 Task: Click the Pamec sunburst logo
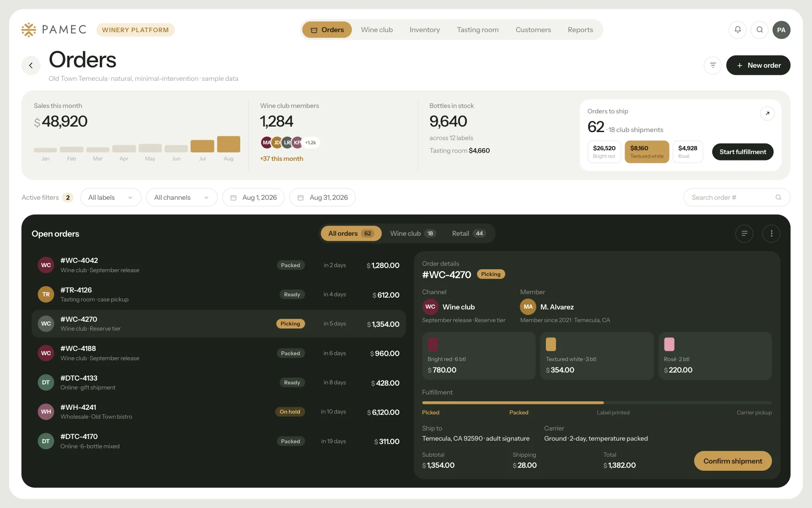(29, 30)
